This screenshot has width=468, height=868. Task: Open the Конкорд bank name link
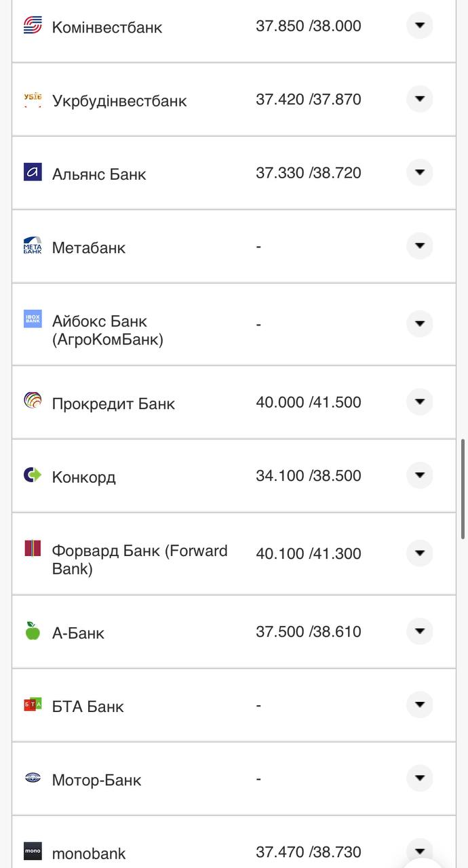(x=83, y=477)
